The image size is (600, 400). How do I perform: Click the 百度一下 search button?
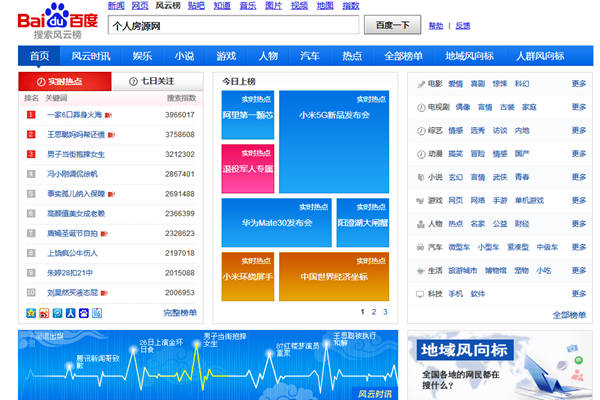pyautogui.click(x=393, y=25)
